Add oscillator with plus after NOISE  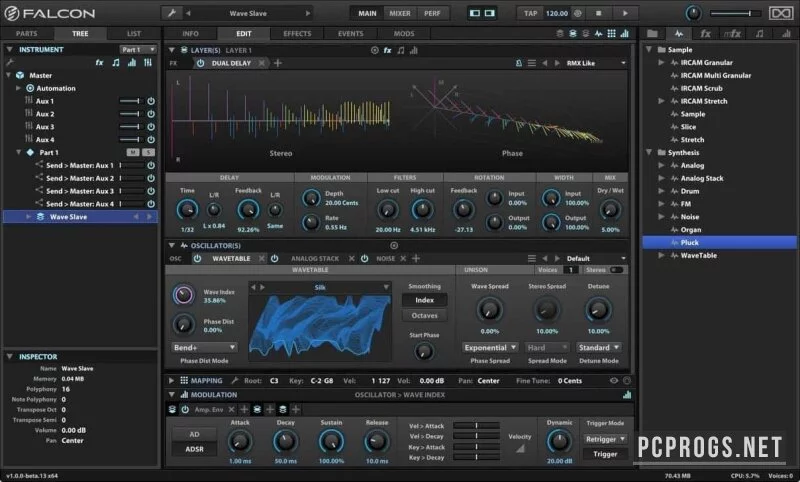coord(416,259)
